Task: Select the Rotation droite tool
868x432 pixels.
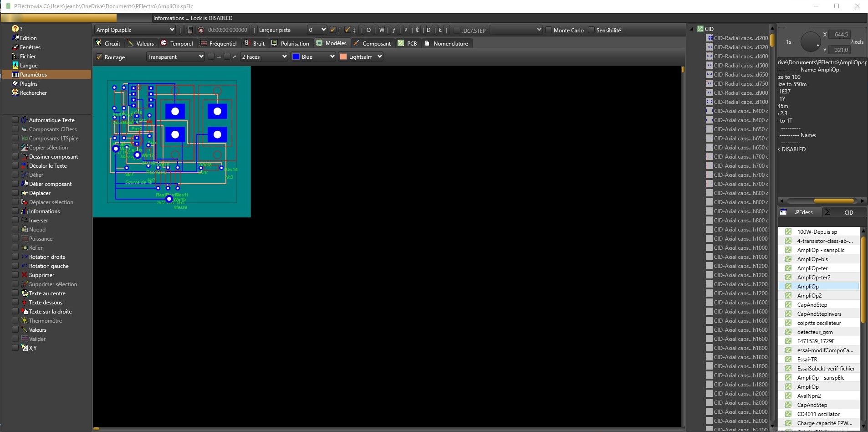Action: [47, 257]
